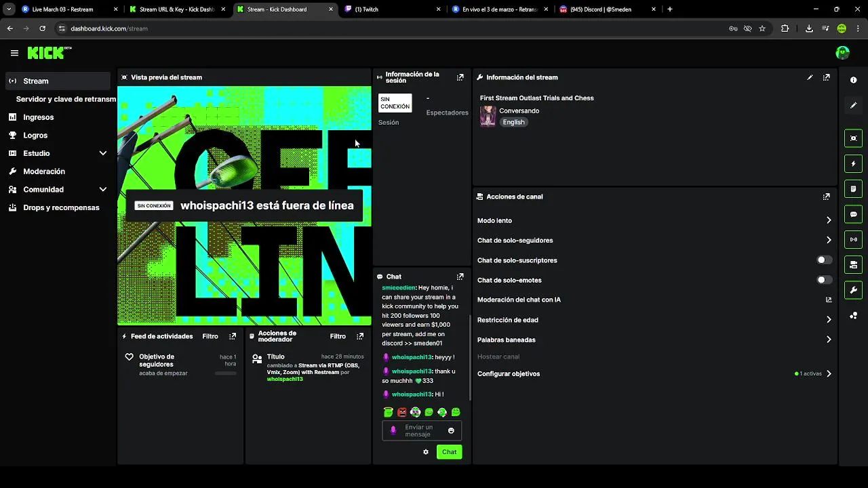The image size is (868, 488).
Task: Toggle Chat de solo-suscriptores switch
Action: pos(825,260)
